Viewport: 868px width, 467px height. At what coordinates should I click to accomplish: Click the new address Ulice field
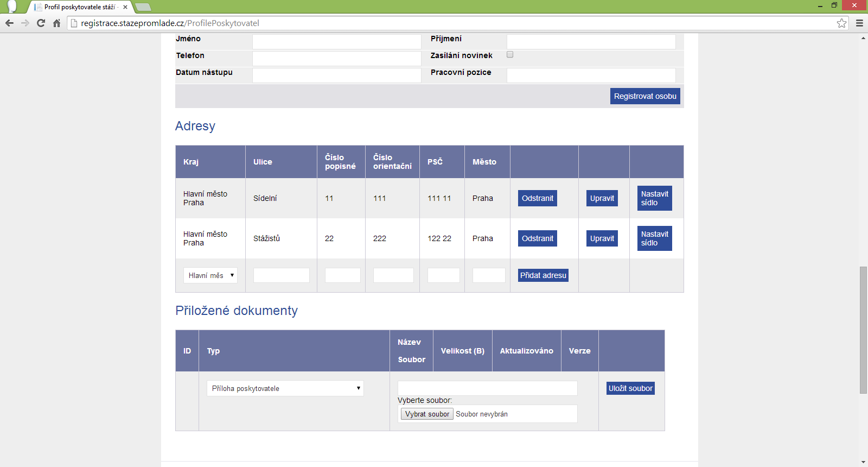[282, 275]
